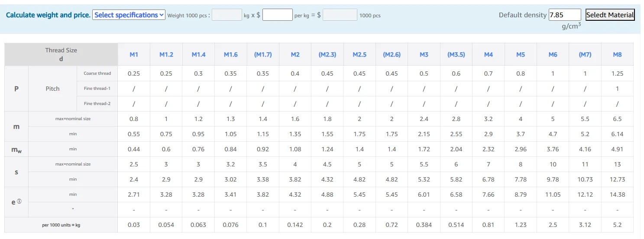Screen dimensions: 644x239
Task: Click the Seledt Material button
Action: (610, 15)
